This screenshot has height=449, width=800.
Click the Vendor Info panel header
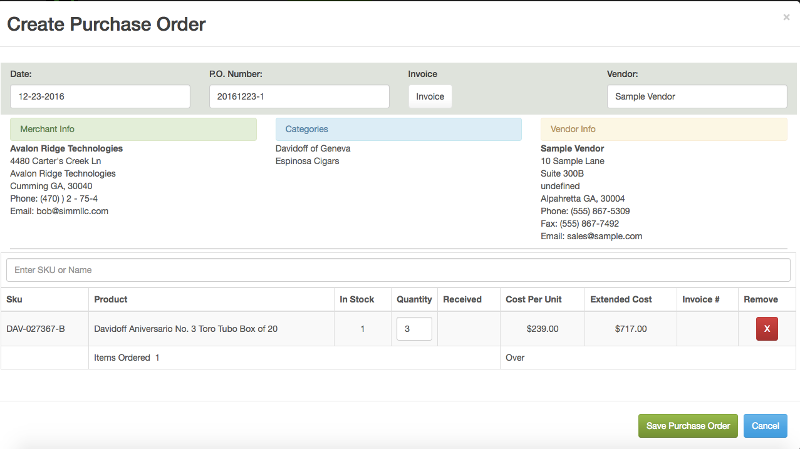pos(664,129)
